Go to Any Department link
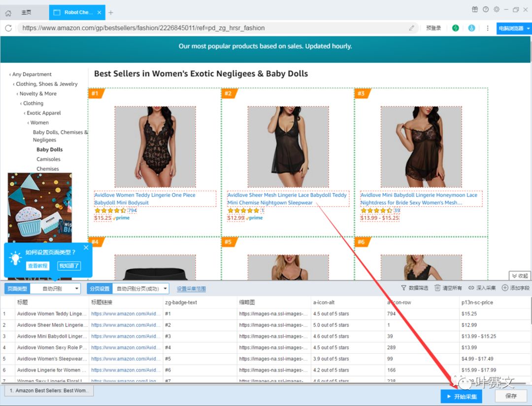 click(x=32, y=74)
